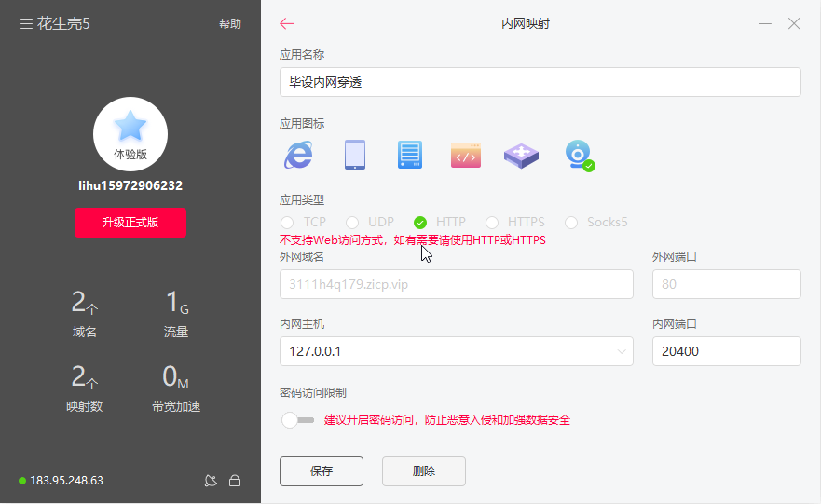
Task: Choose the Internet Explorer app icon
Action: click(299, 155)
